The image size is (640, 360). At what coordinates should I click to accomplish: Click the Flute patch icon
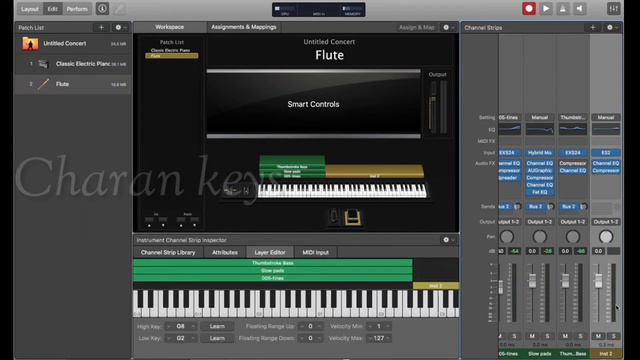(x=43, y=84)
